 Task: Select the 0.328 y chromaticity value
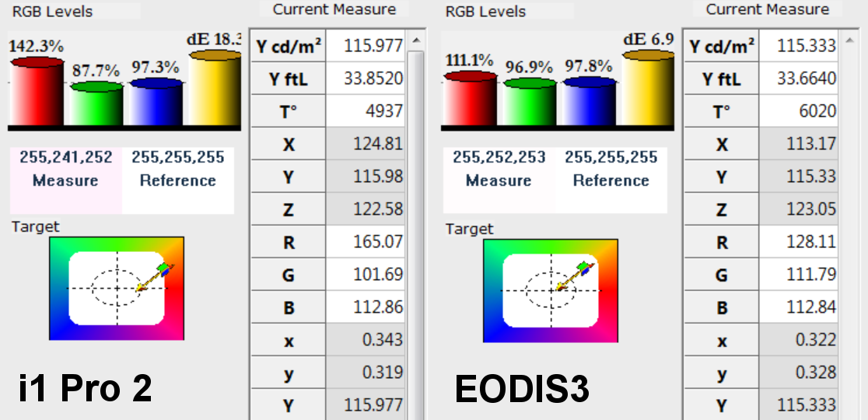(799, 373)
